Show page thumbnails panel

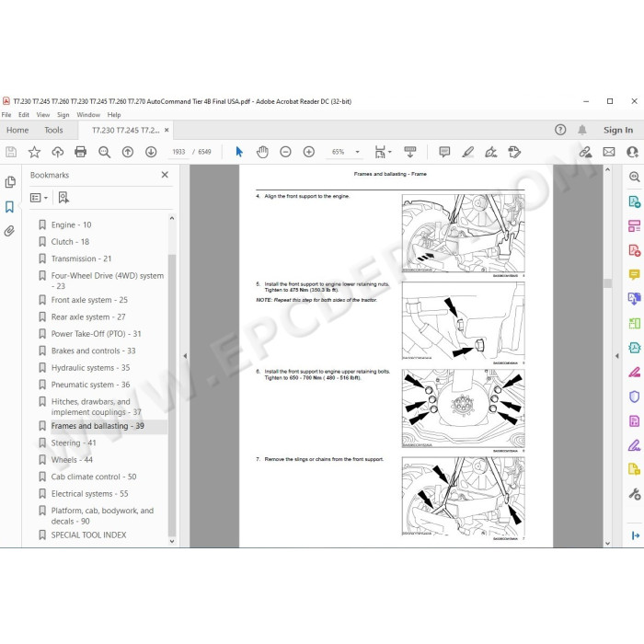10,182
